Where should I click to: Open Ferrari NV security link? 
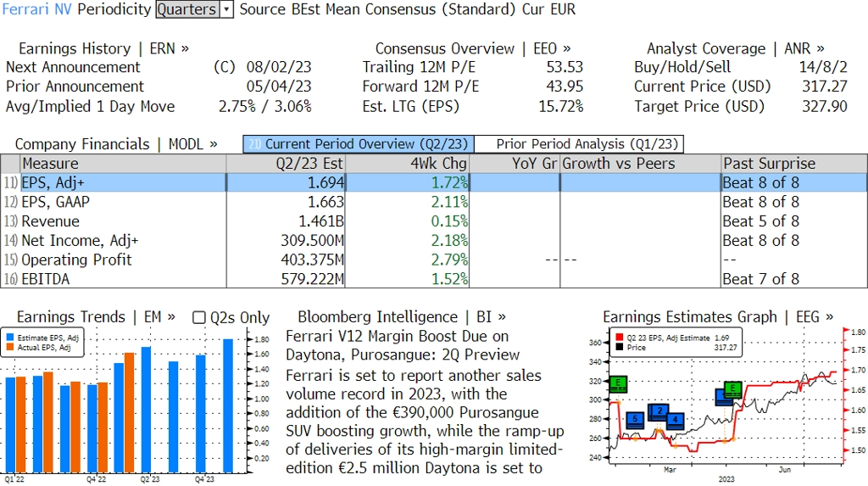37,9
